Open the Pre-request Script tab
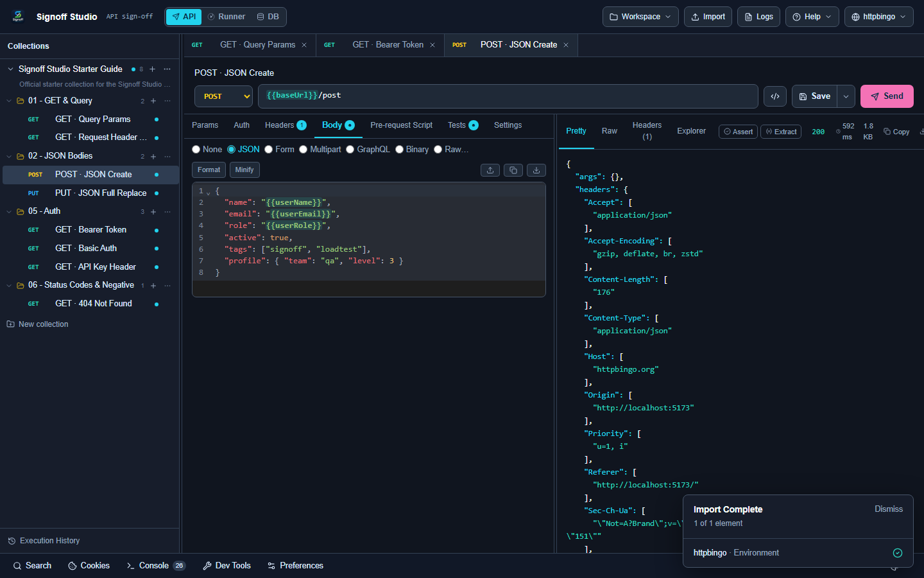Screen dimensions: 924x578 [x=402, y=125]
